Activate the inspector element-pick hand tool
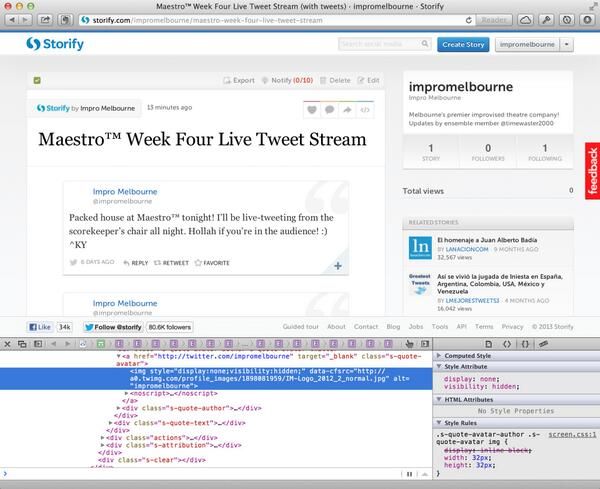The image size is (600, 489). click(x=409, y=344)
